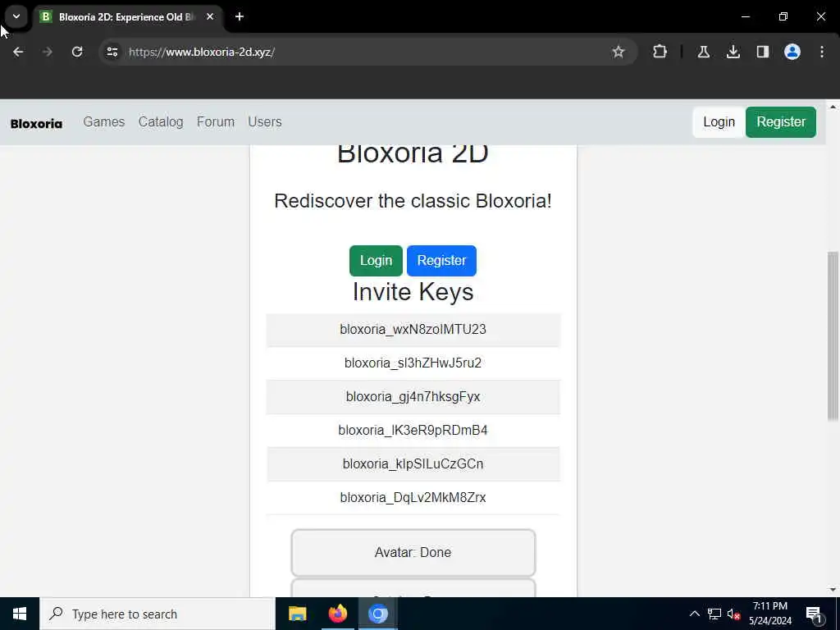This screenshot has width=840, height=630.
Task: Click the taskbar search box
Action: pos(157,614)
